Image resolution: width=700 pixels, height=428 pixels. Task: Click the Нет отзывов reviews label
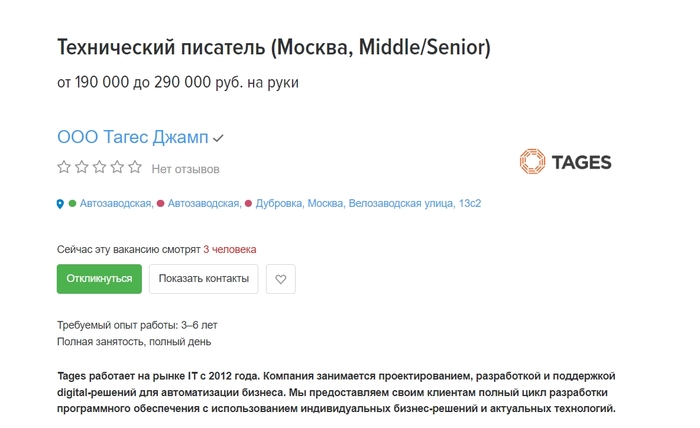click(x=185, y=169)
